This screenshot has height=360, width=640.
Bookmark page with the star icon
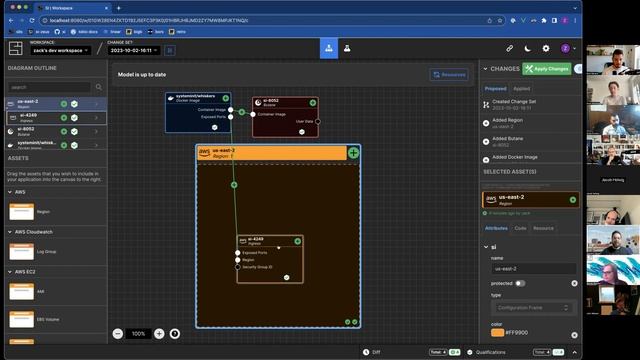500,20
